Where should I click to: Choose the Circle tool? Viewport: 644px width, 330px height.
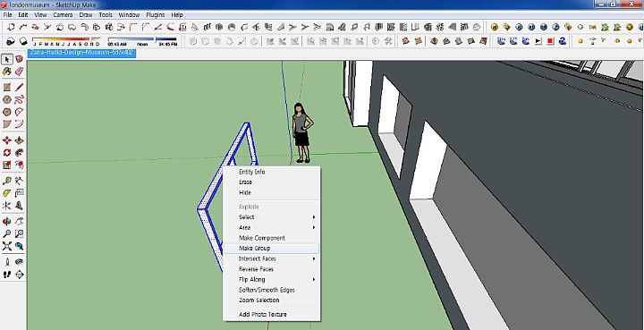click(7, 99)
